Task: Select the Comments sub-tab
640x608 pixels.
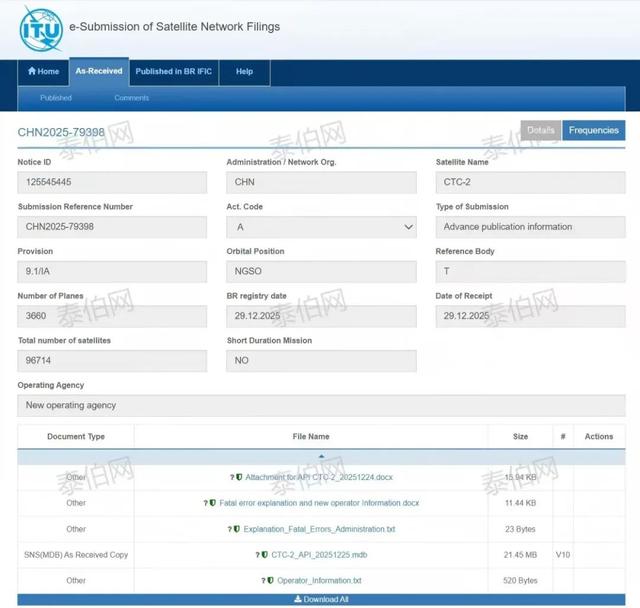Action: pyautogui.click(x=131, y=98)
